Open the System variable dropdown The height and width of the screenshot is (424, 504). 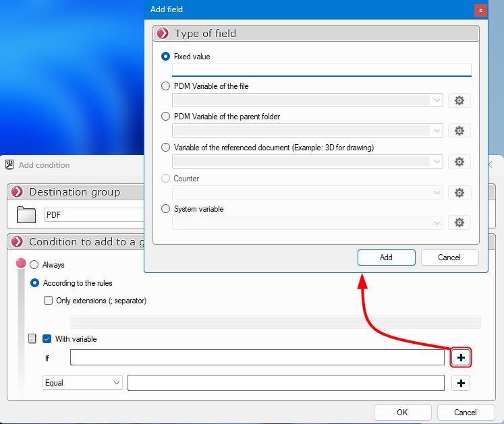click(307, 222)
